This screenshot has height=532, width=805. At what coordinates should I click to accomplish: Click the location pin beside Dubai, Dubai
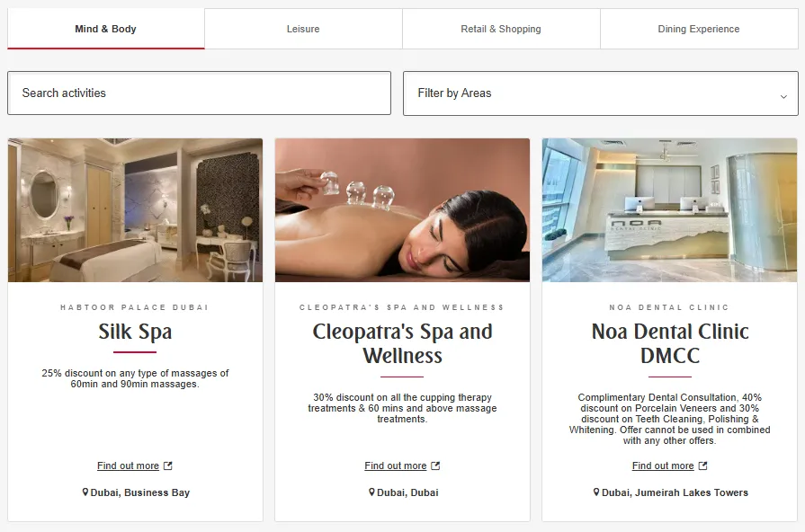click(371, 492)
